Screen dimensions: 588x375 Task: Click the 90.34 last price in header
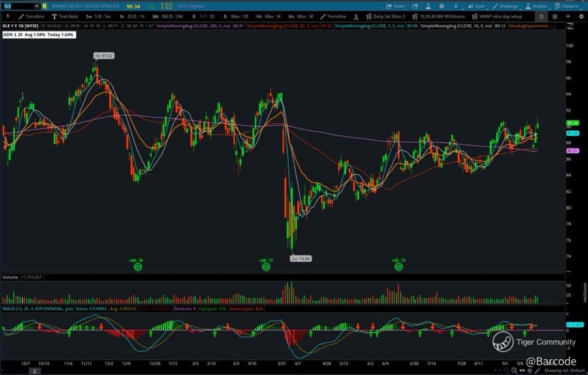(133, 6)
